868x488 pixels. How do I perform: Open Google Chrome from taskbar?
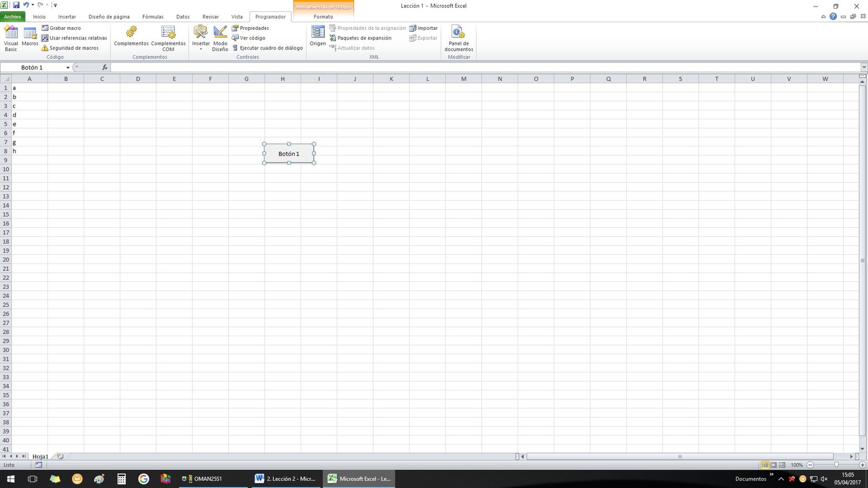pyautogui.click(x=143, y=479)
